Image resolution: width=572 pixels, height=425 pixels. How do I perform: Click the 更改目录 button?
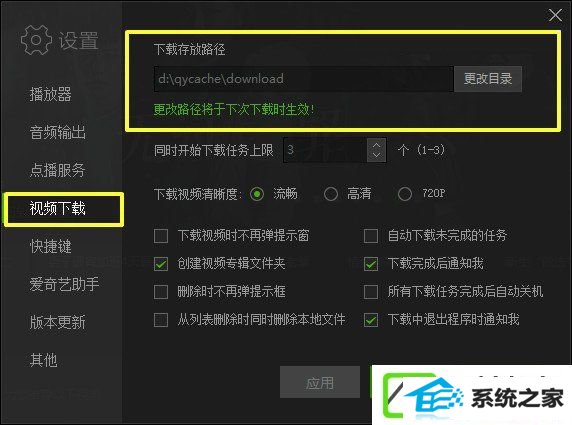[488, 79]
